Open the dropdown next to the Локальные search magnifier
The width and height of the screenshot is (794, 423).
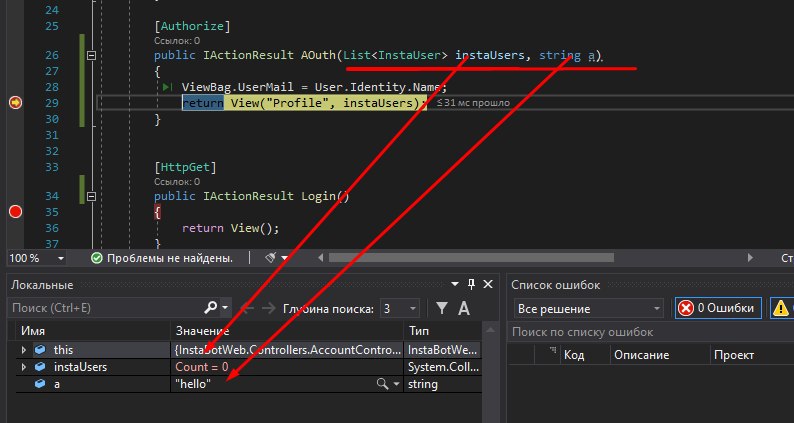(225, 307)
